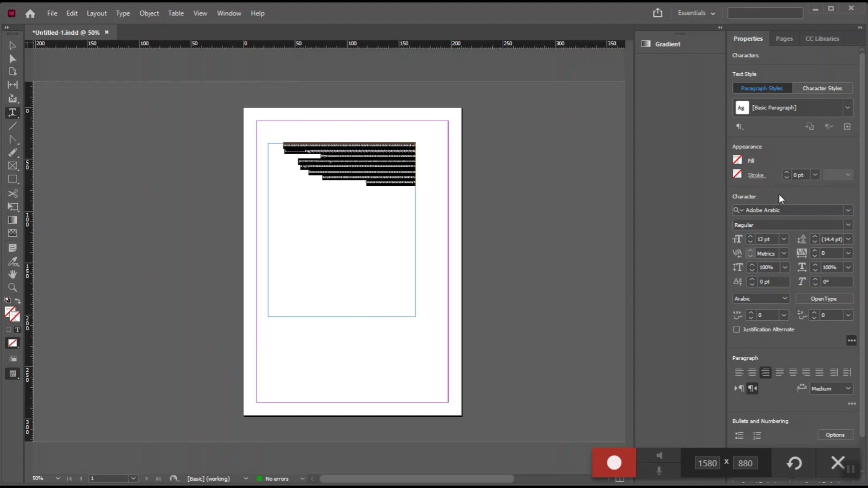Screen dimensions: 868x488
Task: Click the font size 12 pt field
Action: [767, 239]
